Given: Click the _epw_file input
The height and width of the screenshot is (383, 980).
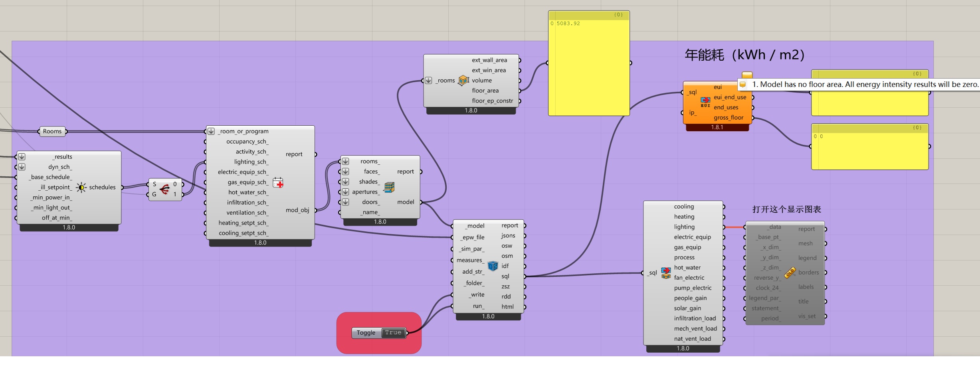Looking at the screenshot, I should (x=472, y=237).
